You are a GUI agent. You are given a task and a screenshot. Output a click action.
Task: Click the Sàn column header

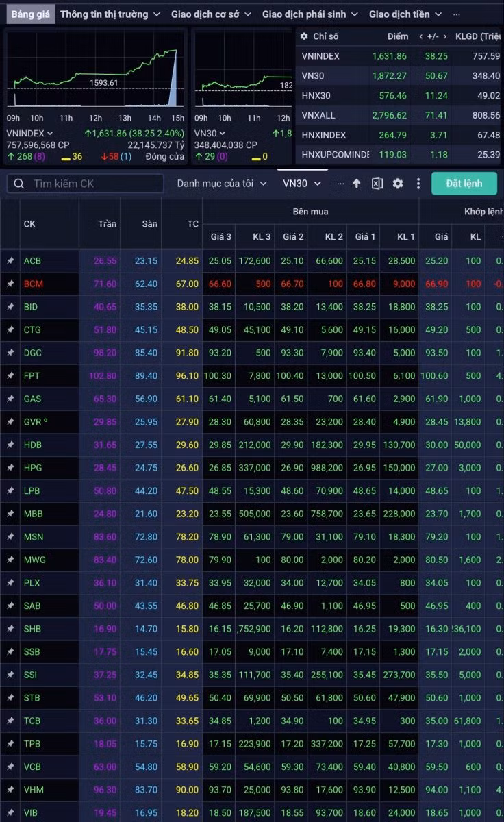tap(150, 224)
